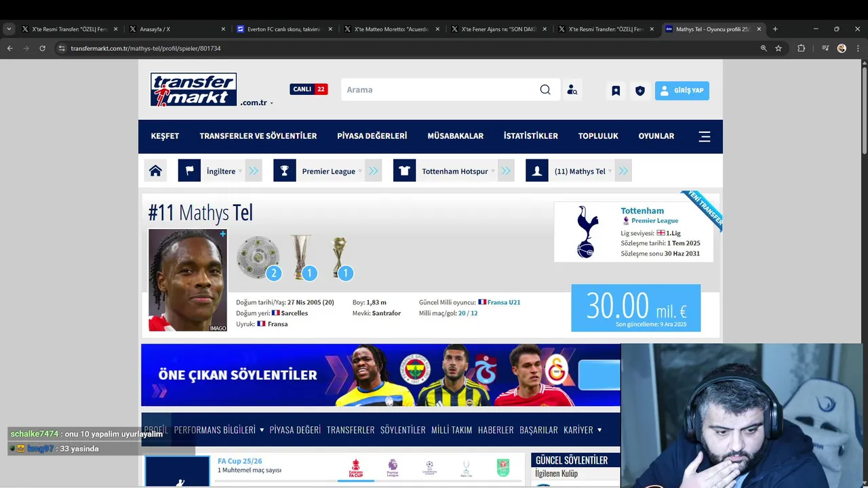
Task: Click the Öne Çıkan Söylentiler banner
Action: pos(380,375)
